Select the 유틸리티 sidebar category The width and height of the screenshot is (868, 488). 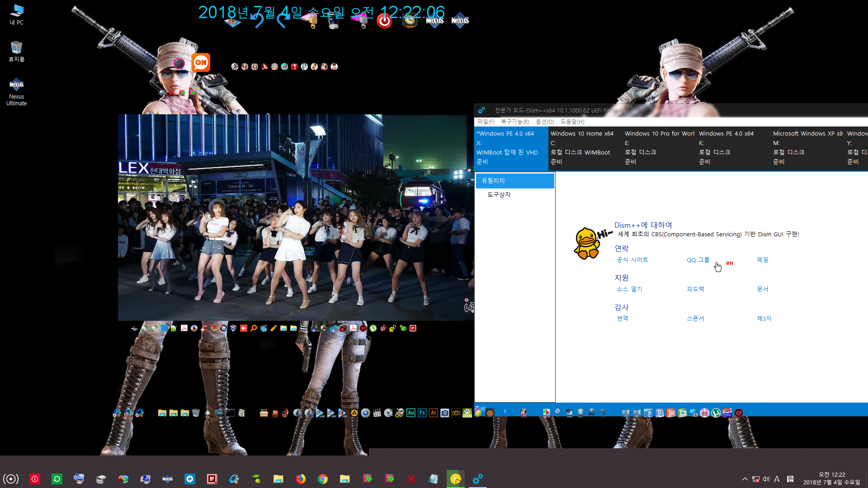point(515,181)
